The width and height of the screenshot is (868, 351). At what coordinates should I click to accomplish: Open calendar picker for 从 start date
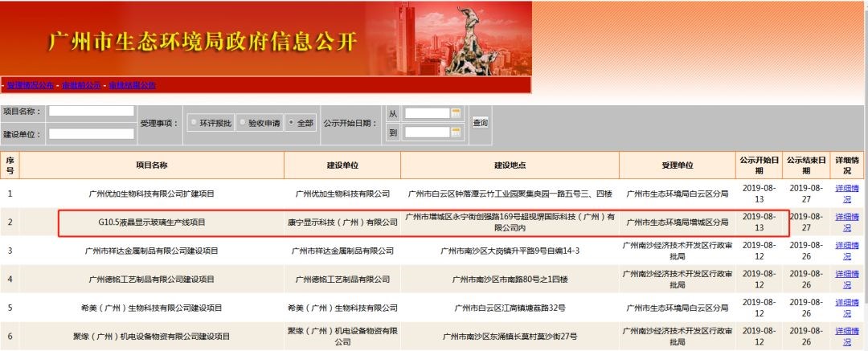click(456, 113)
